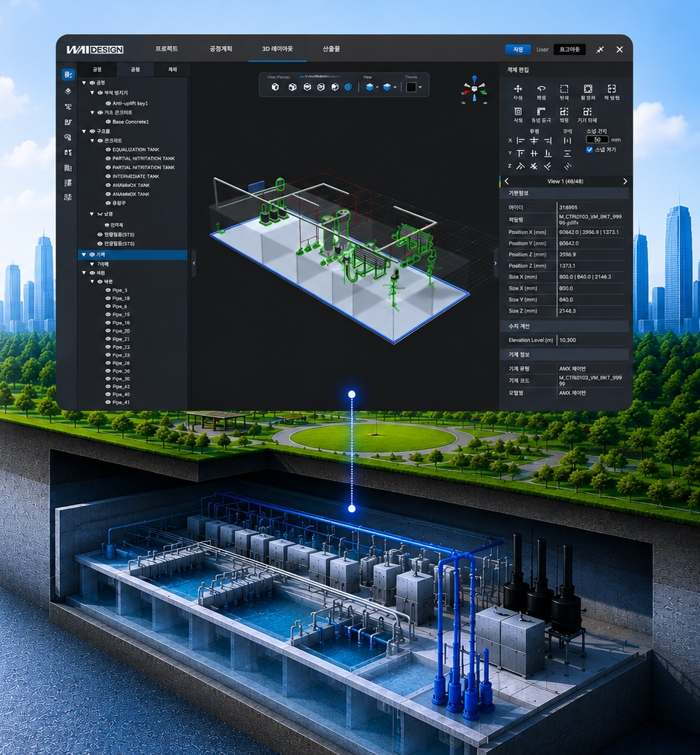Align selection right on the X axis
The height and width of the screenshot is (755, 700).
click(548, 140)
